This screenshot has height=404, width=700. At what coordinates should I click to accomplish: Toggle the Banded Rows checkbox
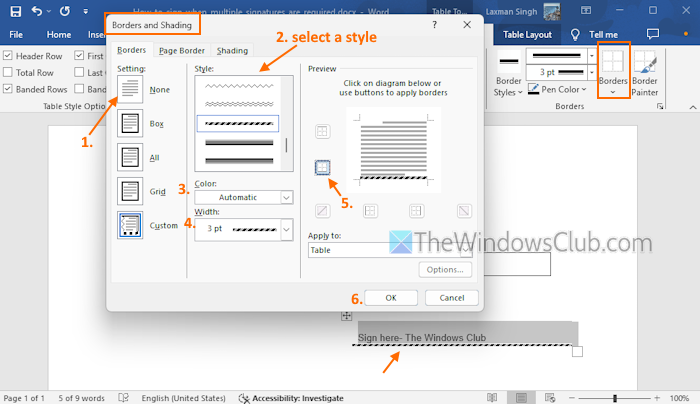pyautogui.click(x=8, y=88)
